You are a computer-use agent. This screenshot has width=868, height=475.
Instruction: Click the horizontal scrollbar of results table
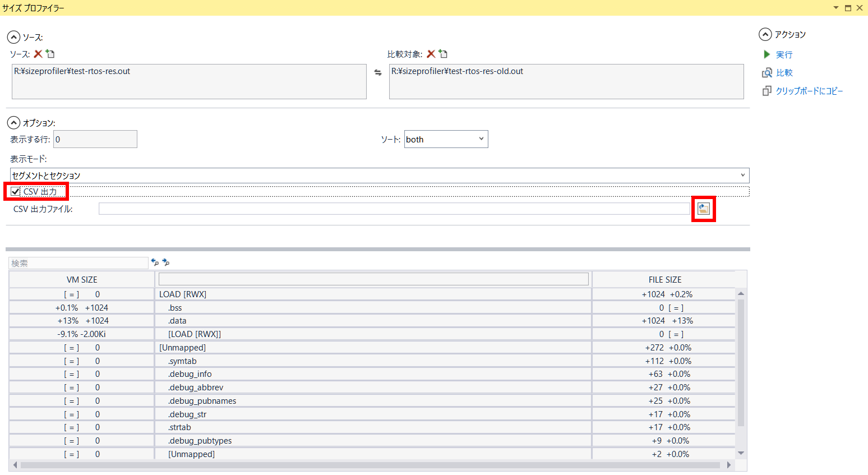(x=370, y=465)
